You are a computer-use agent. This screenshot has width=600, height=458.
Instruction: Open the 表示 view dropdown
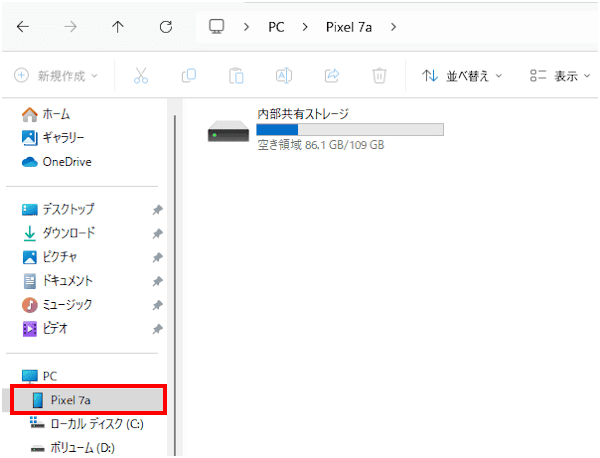(x=560, y=76)
